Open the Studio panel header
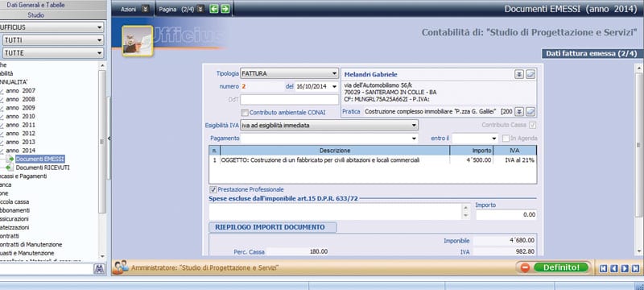The width and height of the screenshot is (644, 290). (35, 14)
